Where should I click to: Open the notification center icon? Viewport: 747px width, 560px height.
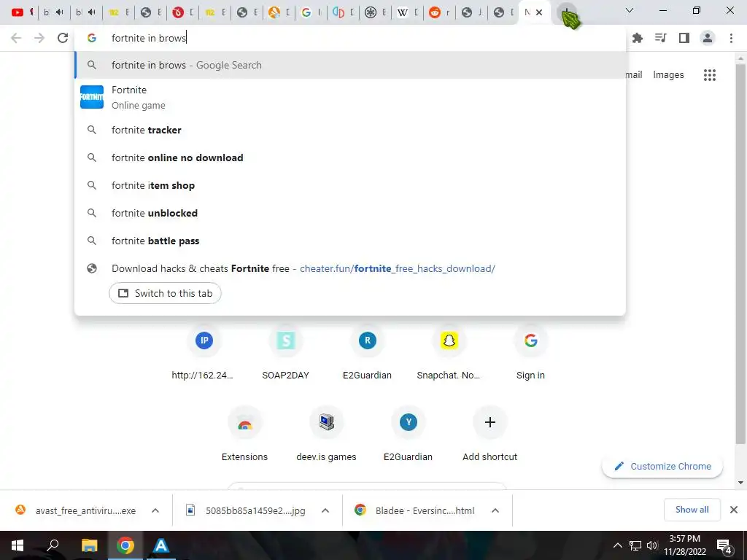click(x=724, y=545)
